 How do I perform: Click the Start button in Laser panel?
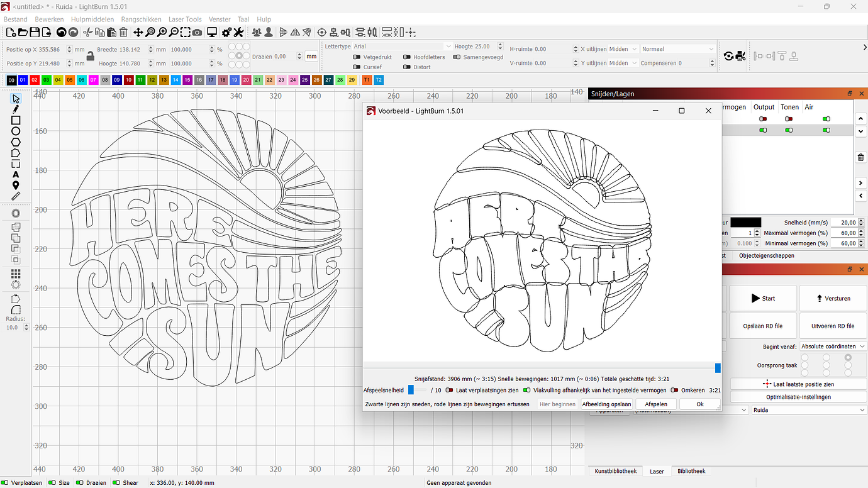coord(763,298)
